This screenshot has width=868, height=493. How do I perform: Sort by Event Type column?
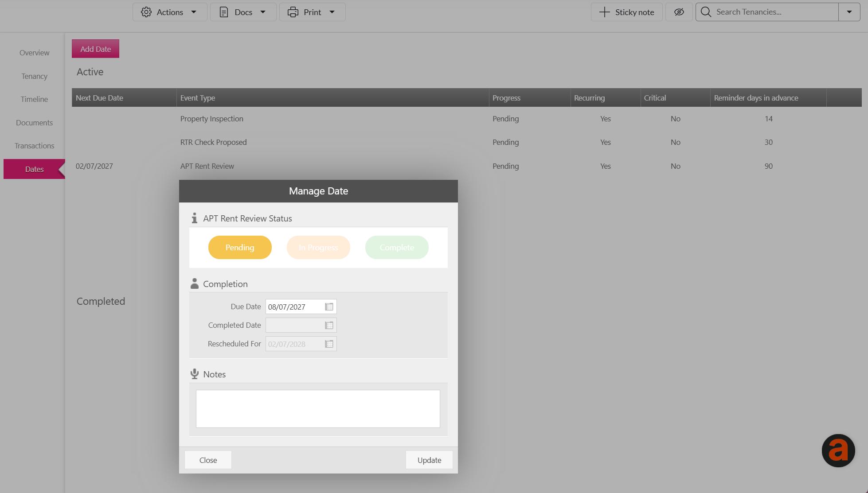coord(332,97)
